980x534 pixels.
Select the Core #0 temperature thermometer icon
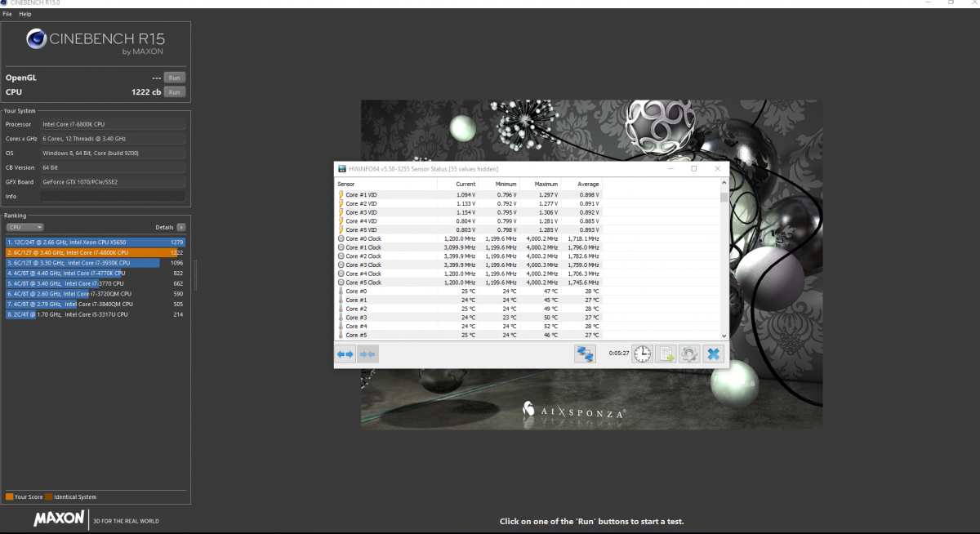[341, 291]
